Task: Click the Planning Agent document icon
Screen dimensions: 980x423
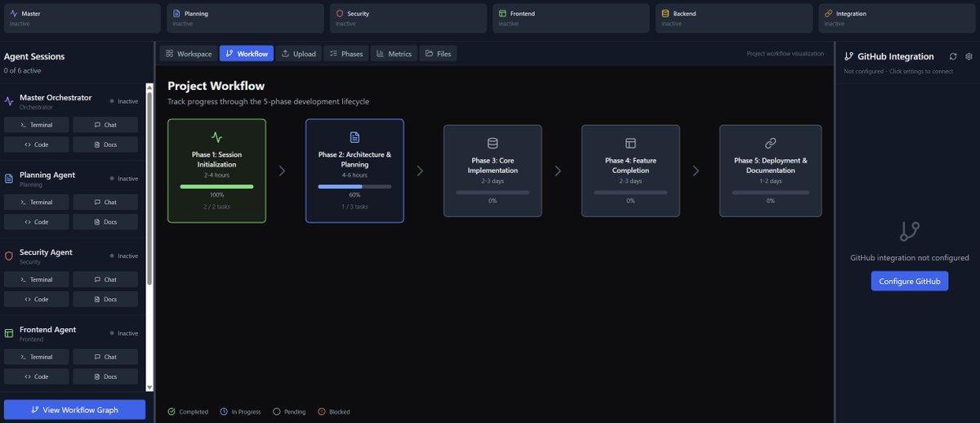Action: click(x=9, y=178)
